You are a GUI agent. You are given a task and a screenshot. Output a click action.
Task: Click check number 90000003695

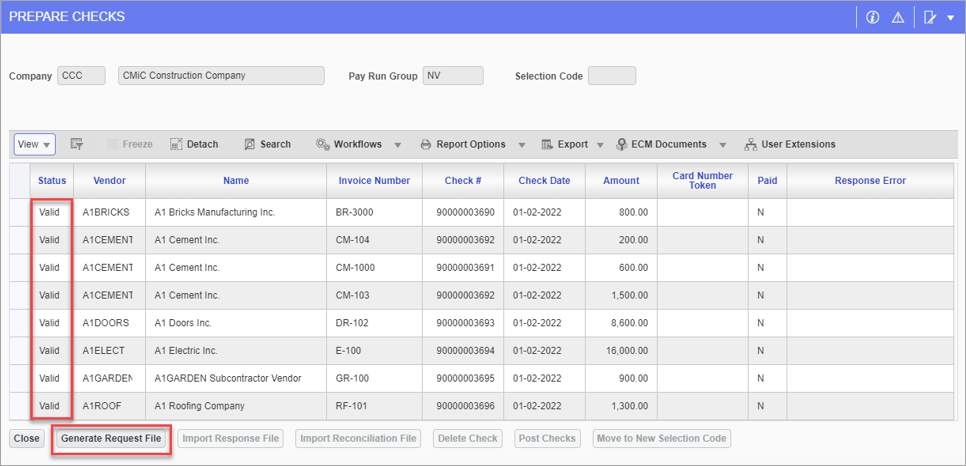click(465, 378)
